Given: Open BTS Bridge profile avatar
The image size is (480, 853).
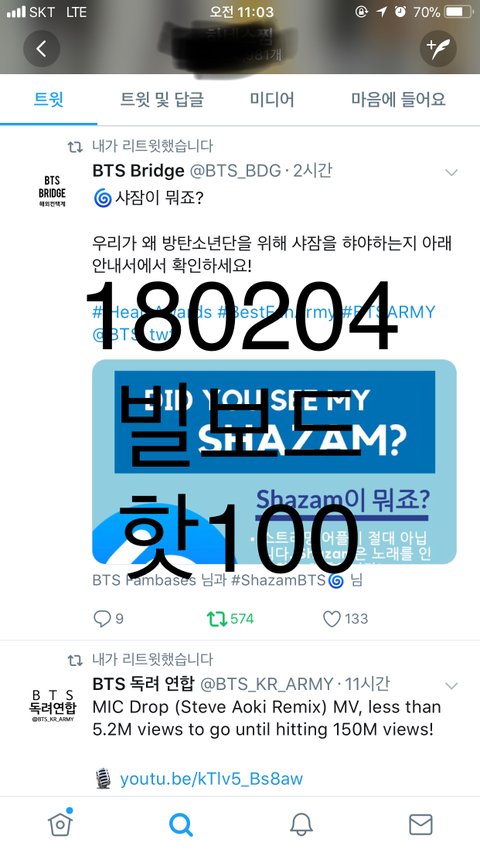Looking at the screenshot, I should 52,191.
